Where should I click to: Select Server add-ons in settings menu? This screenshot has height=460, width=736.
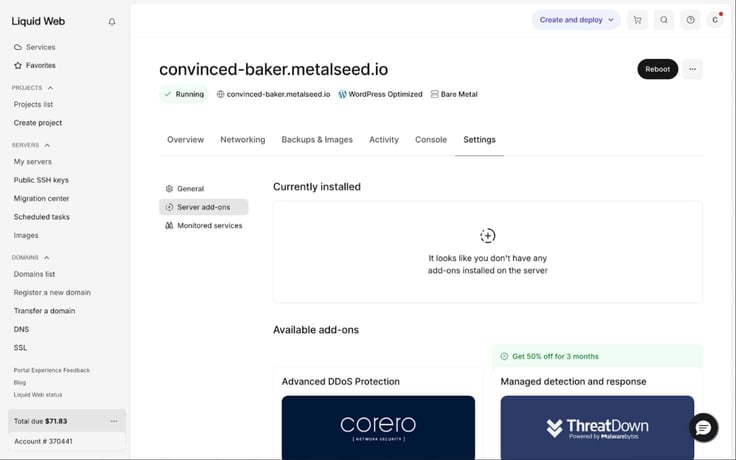[x=204, y=207]
